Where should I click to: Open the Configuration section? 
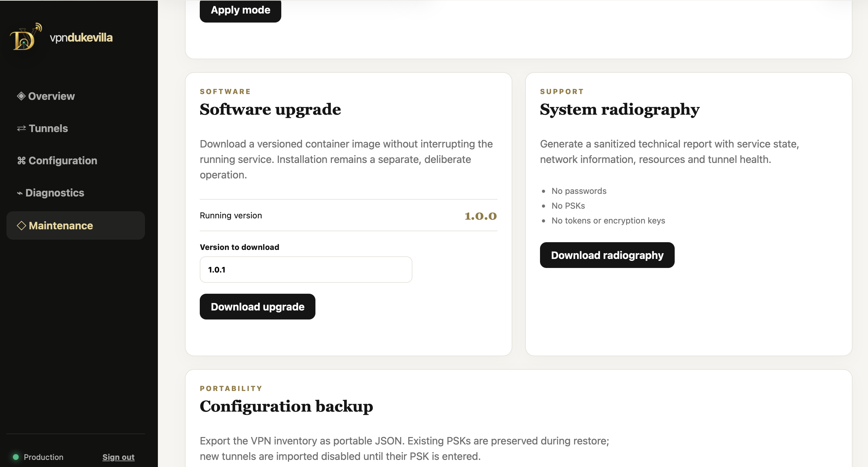(75, 161)
